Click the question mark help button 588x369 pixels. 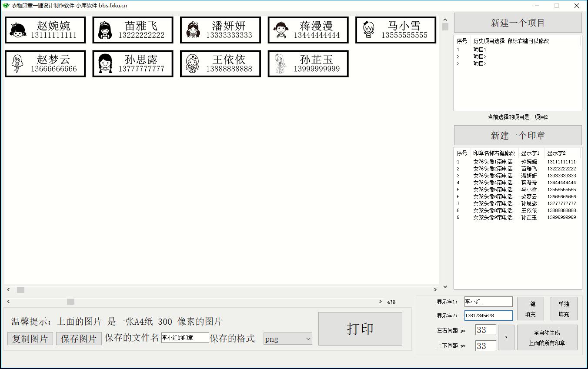pos(506,338)
